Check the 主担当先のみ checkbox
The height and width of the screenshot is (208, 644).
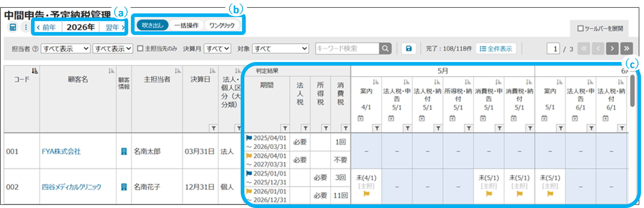coord(140,48)
